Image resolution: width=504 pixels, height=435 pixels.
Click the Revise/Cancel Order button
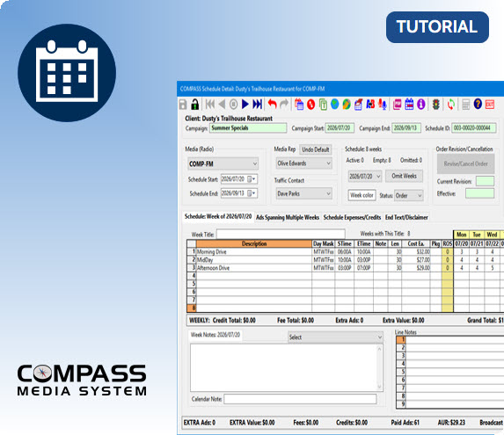point(465,163)
